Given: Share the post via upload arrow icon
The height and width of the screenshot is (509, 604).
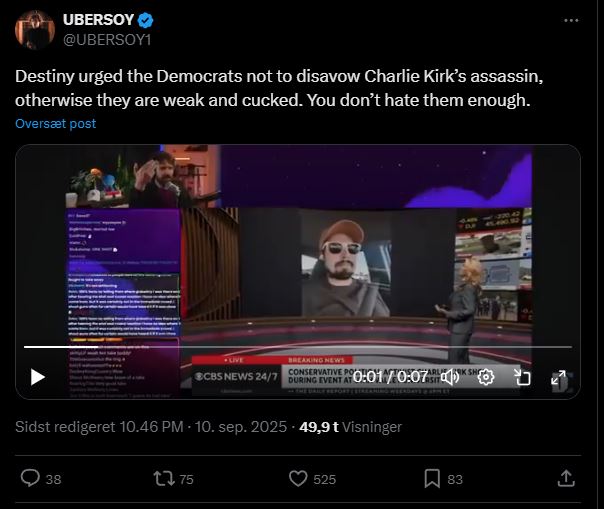Looking at the screenshot, I should coord(566,478).
